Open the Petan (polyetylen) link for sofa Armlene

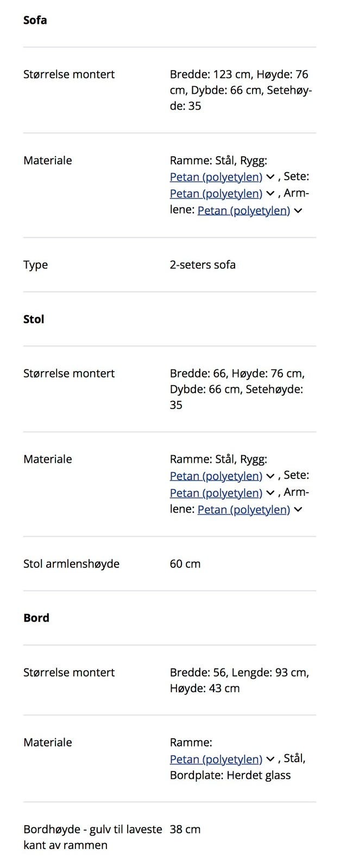243,210
